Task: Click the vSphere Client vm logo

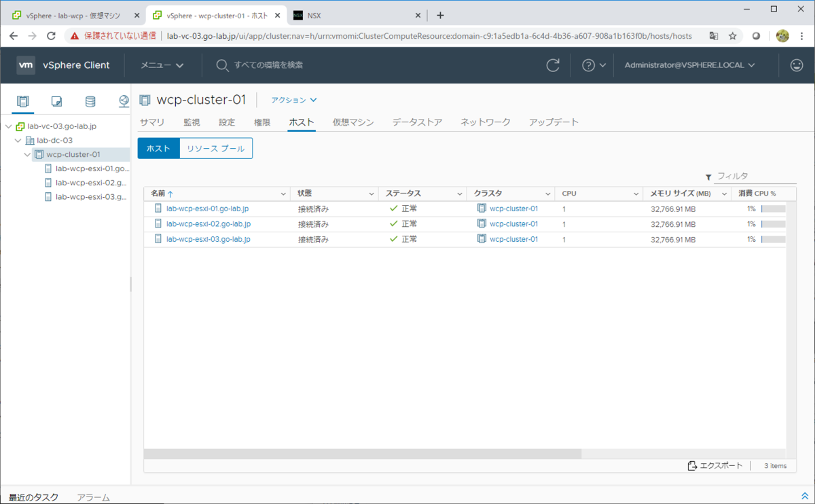Action: [x=26, y=65]
